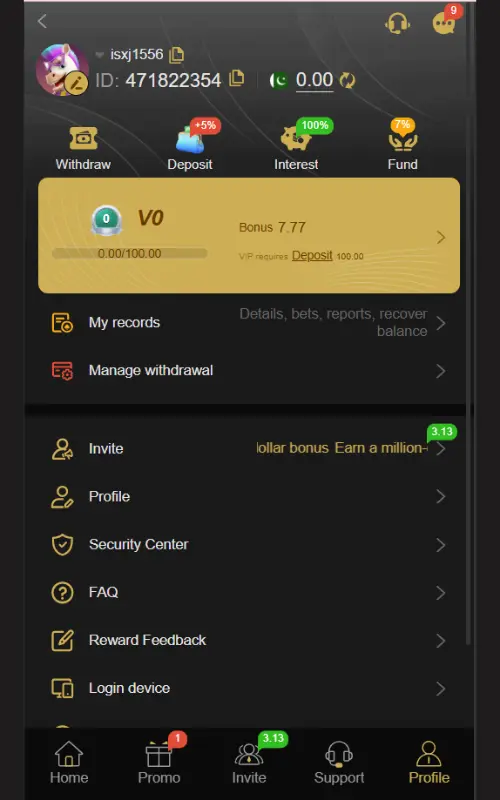Open the FAQ row label
Image resolution: width=500 pixels, height=800 pixels.
[x=104, y=592]
